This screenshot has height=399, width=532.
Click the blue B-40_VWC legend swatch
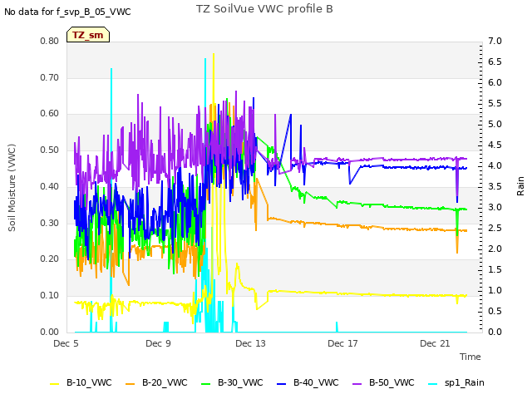[282, 383]
